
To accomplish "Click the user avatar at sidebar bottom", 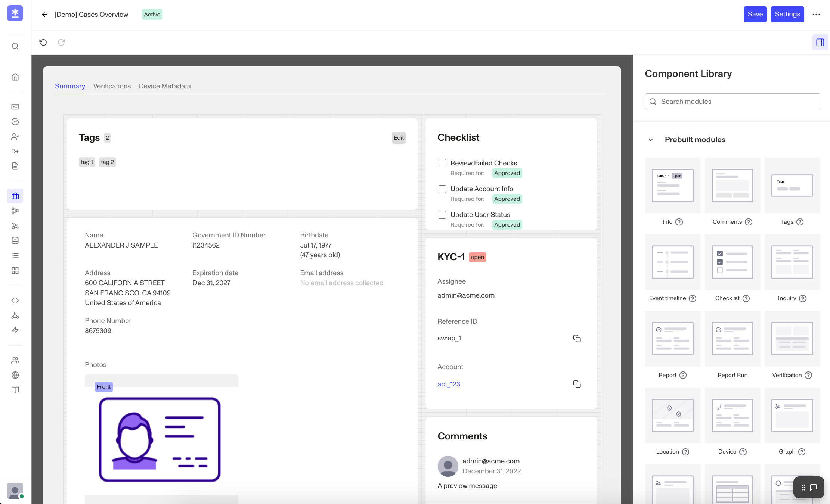I will coord(15,491).
